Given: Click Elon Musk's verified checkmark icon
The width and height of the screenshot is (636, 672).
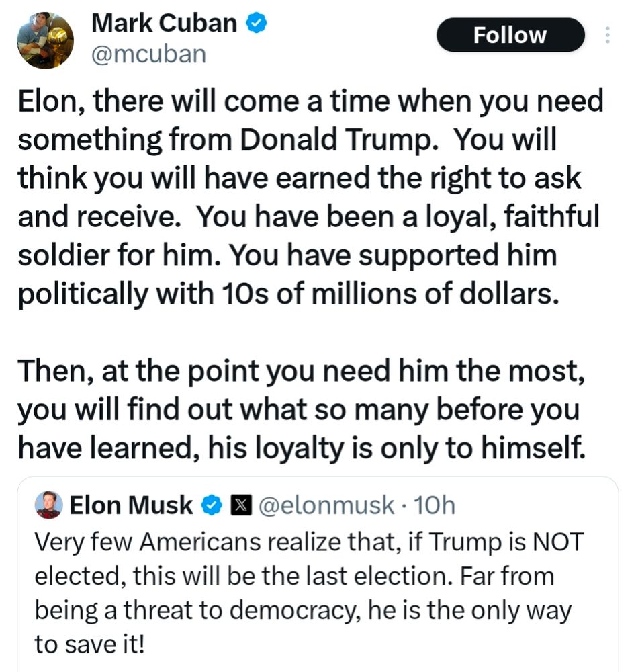Looking at the screenshot, I should click(212, 505).
